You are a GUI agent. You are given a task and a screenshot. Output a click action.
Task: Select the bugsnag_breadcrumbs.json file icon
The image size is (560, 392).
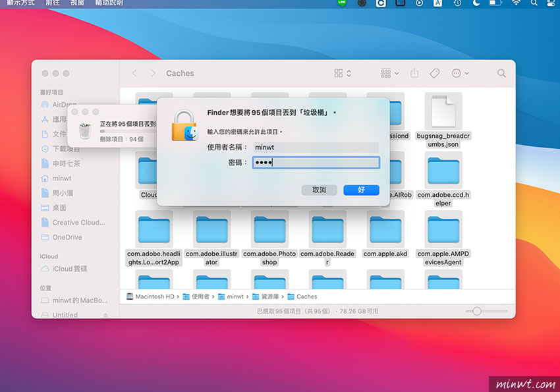443,111
